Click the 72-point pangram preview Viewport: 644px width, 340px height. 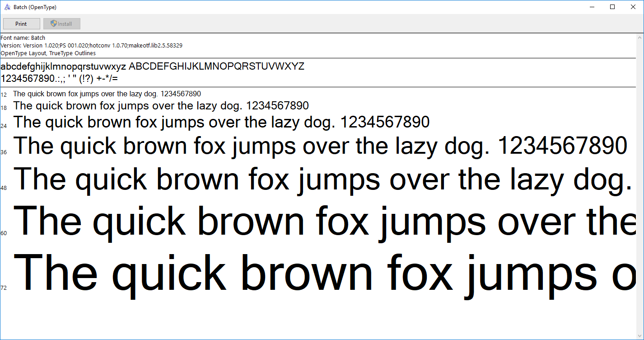(316, 271)
